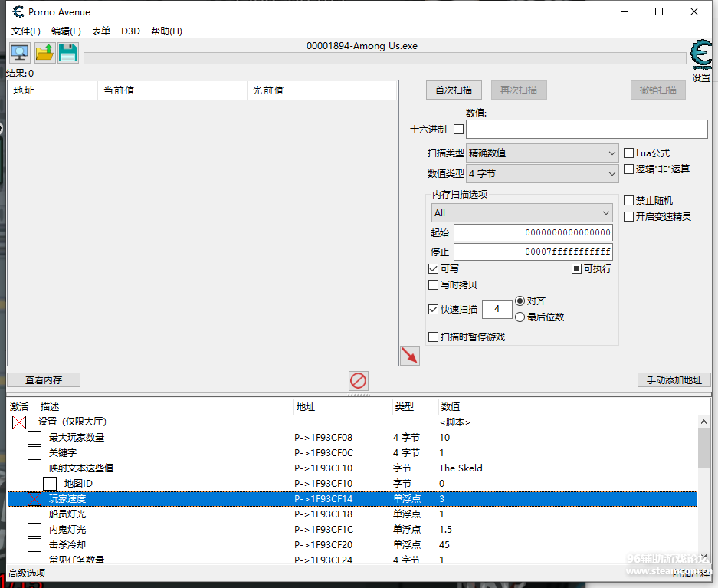This screenshot has height=588, width=718.
Task: Open the 扫描类型 精确数值 dropdown
Action: (x=542, y=153)
